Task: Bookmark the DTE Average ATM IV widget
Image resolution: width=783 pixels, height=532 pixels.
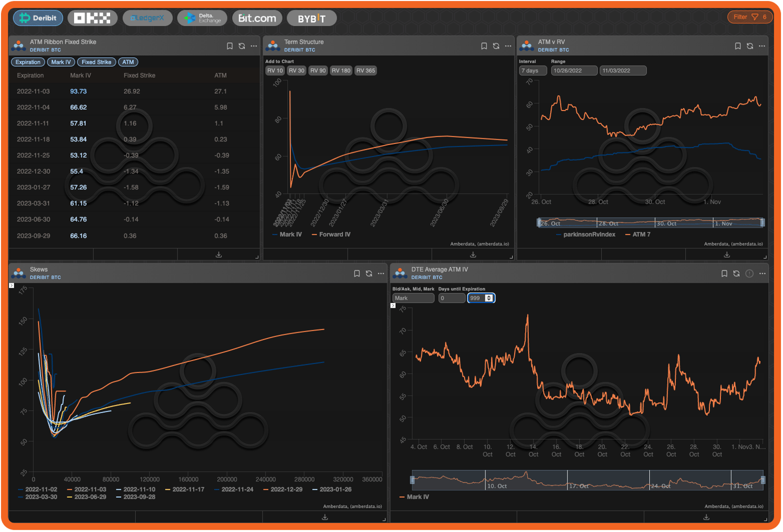Action: 724,273
